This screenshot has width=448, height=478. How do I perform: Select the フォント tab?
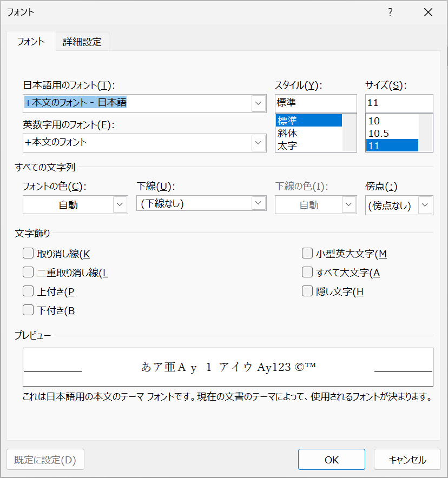click(31, 42)
